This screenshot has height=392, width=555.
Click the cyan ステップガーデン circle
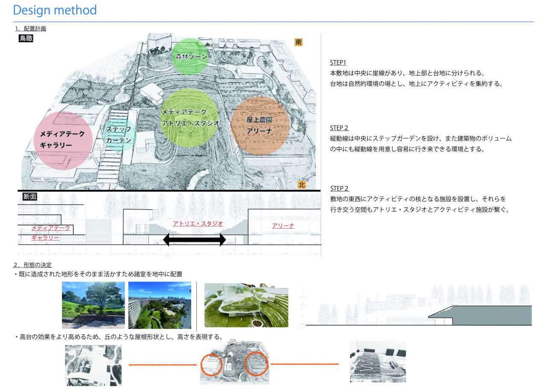pyautogui.click(x=120, y=135)
